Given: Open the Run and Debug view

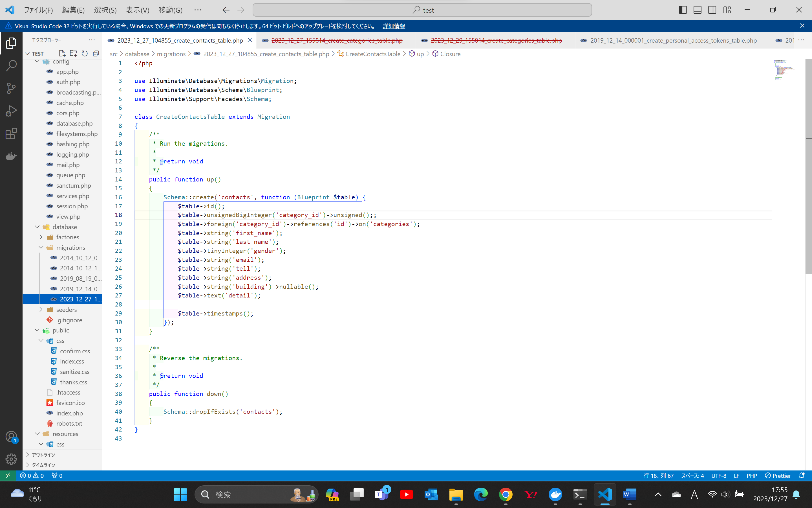Looking at the screenshot, I should coord(11,111).
